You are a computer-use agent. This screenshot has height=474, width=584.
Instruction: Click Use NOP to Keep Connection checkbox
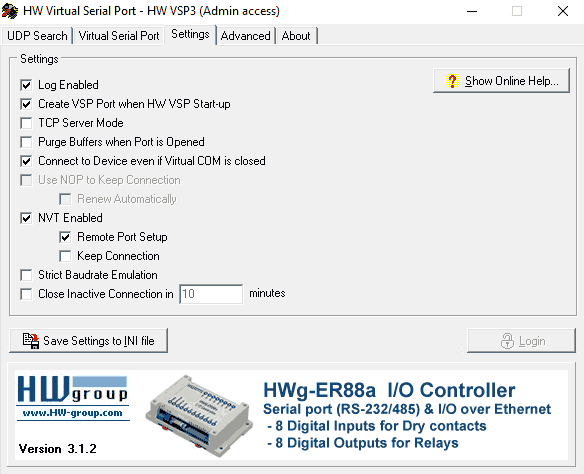[x=26, y=180]
